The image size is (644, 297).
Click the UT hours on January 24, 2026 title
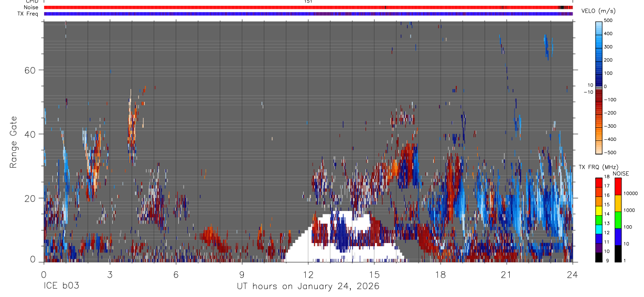click(308, 287)
